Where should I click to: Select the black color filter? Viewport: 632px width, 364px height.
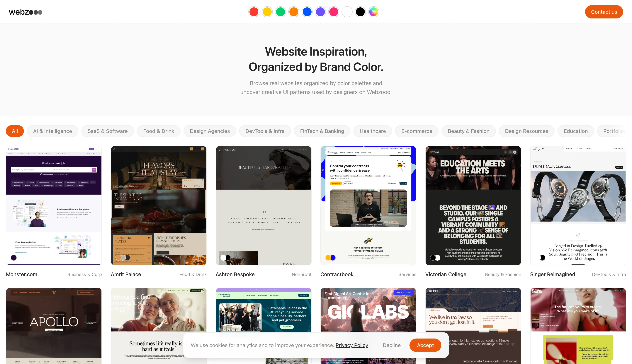click(360, 12)
